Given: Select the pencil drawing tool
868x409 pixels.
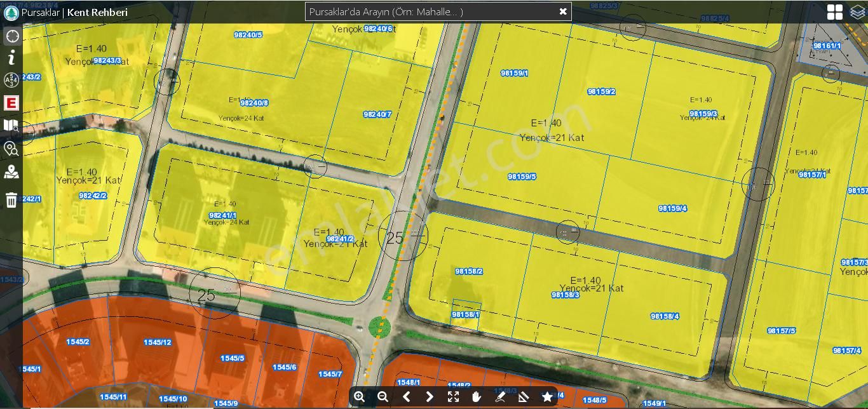Looking at the screenshot, I should [x=500, y=397].
